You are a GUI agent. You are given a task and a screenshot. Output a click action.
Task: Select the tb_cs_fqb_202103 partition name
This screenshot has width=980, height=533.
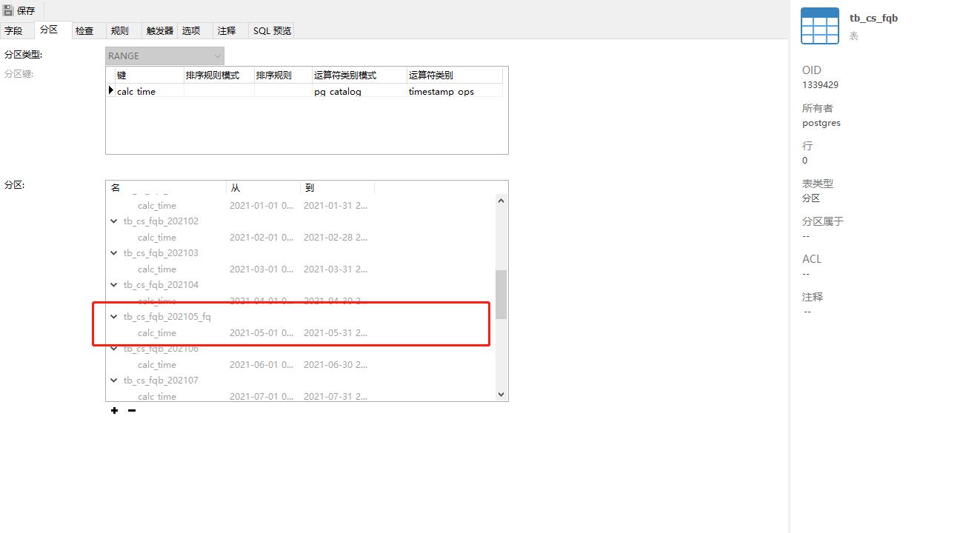(x=161, y=253)
